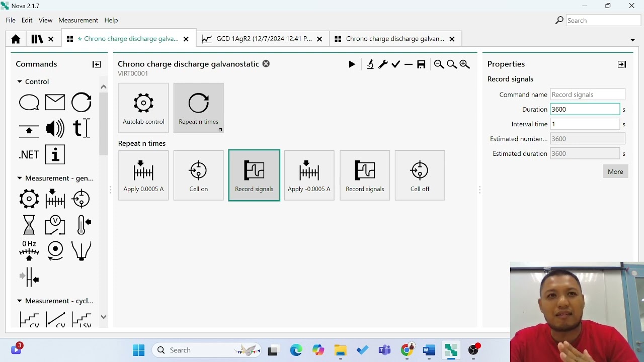Viewport: 644px width, 362px height.
Task: Open Microsoft Word from the taskbar
Action: (x=429, y=350)
